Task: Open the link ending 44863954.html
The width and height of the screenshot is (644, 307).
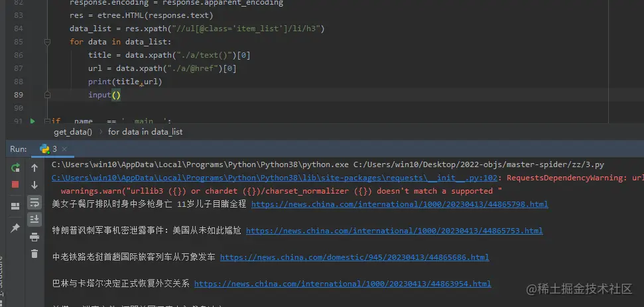Action: (x=342, y=284)
